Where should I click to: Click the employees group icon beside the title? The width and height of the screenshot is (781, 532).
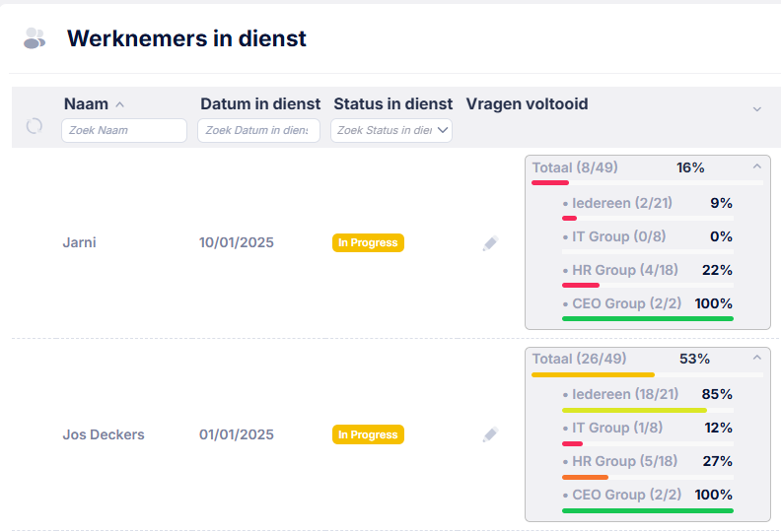(35, 38)
